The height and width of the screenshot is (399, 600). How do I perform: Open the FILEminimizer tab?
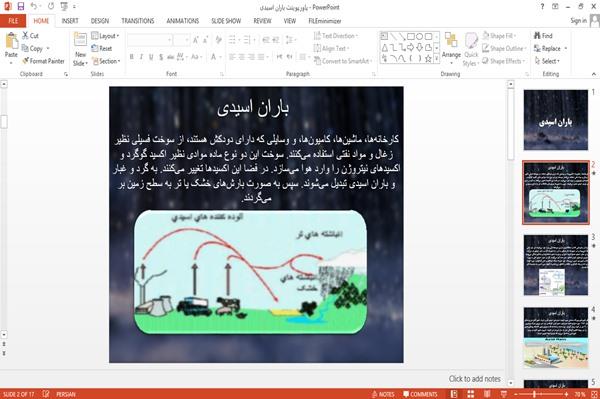(x=324, y=21)
